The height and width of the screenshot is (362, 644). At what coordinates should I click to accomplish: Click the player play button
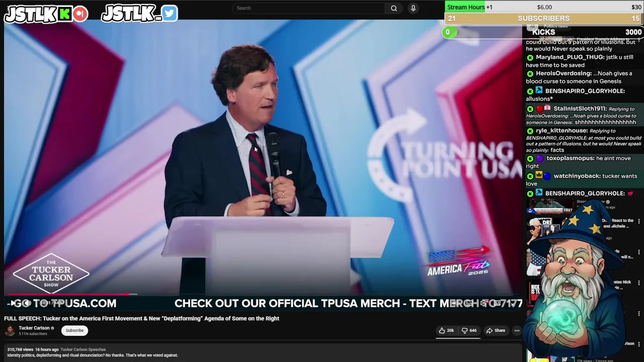(x=12, y=303)
